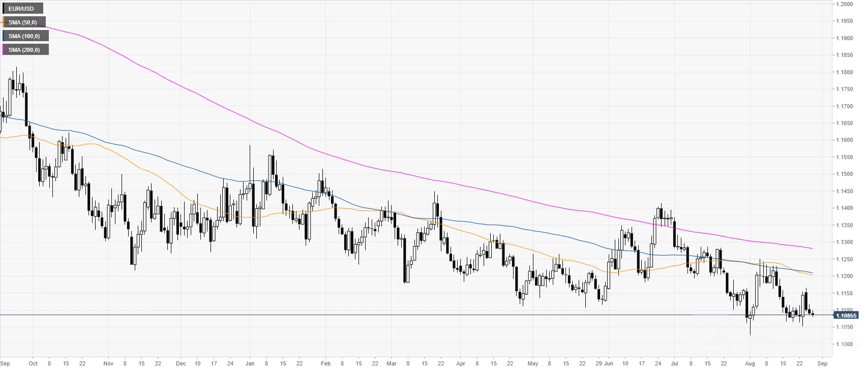Image resolution: width=868 pixels, height=370 pixels.
Task: Click the Aug label on time axis
Action: click(x=750, y=363)
